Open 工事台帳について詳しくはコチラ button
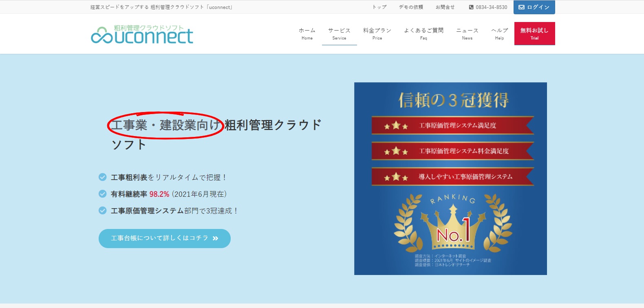The width and height of the screenshot is (644, 308). coord(165,238)
